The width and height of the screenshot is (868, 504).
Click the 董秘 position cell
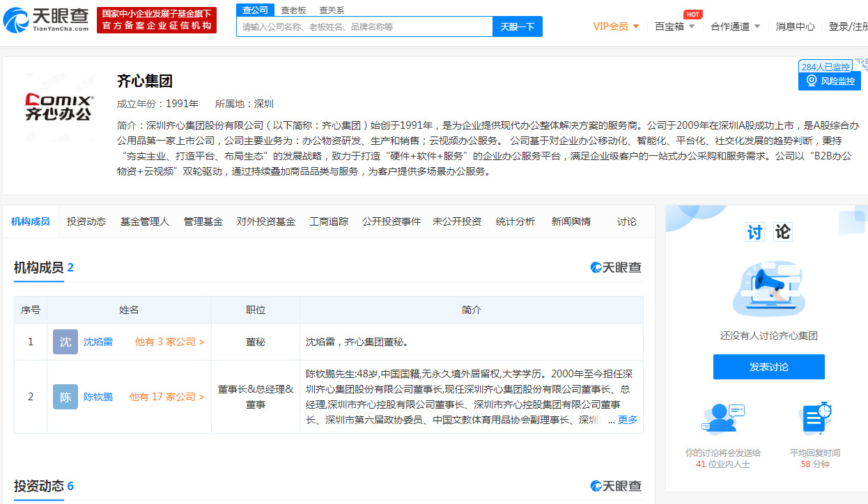tap(256, 342)
